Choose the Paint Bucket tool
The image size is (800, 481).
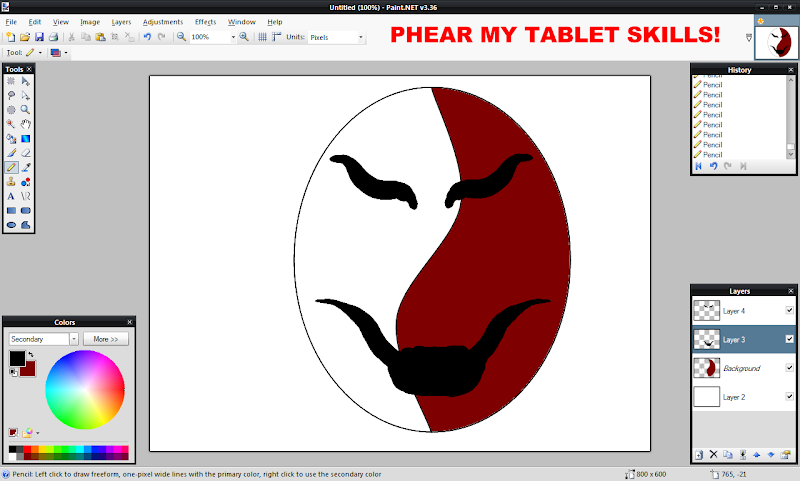click(11, 138)
